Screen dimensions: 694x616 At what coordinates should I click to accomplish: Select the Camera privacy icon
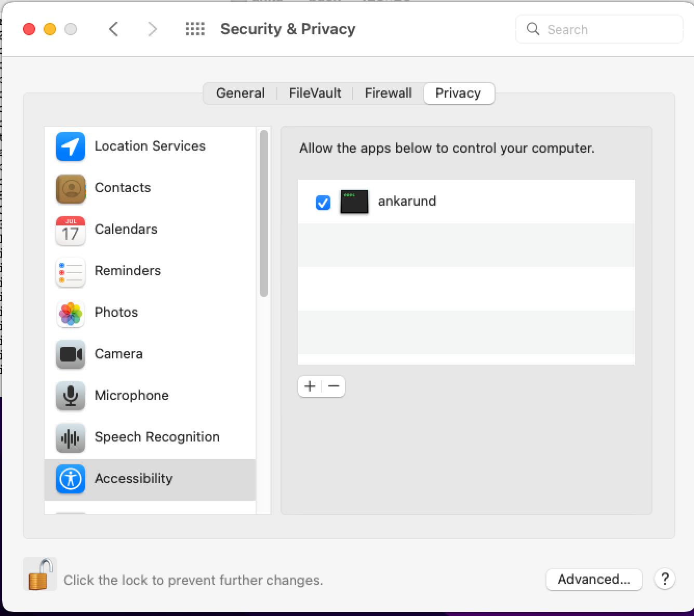point(70,355)
